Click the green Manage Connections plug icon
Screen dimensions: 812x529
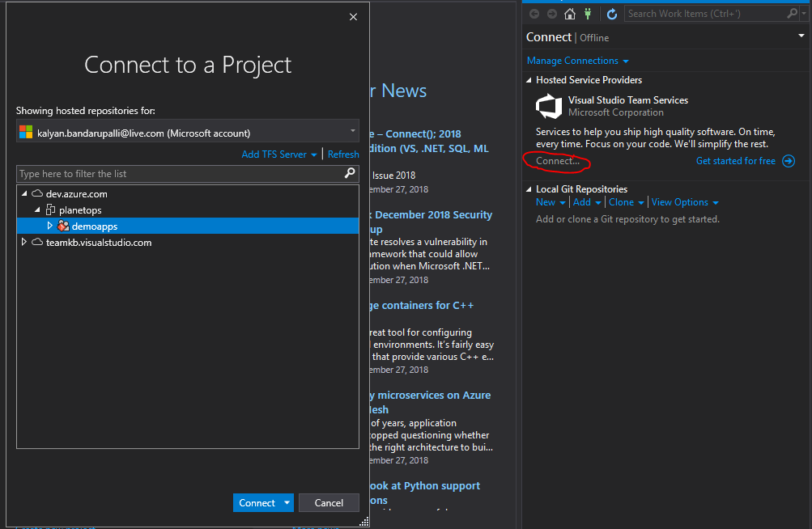[x=588, y=14]
